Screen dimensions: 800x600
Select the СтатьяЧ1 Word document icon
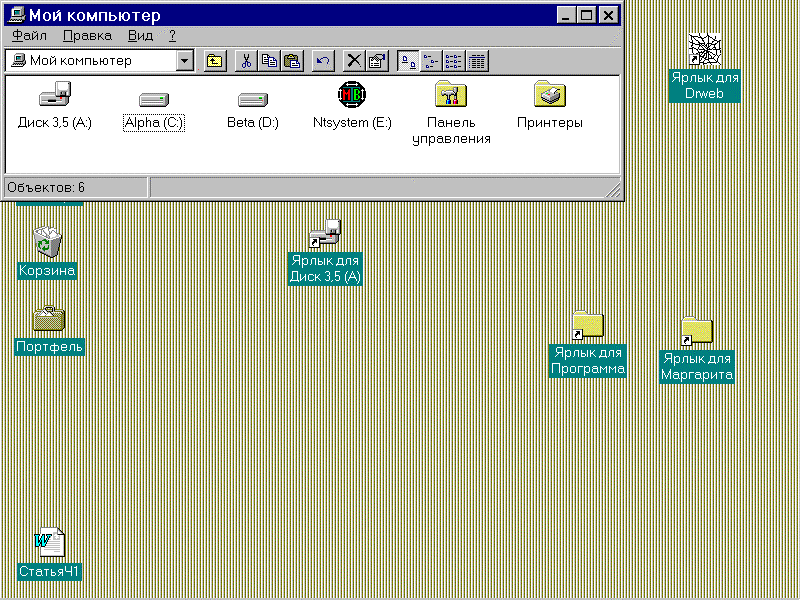click(49, 542)
